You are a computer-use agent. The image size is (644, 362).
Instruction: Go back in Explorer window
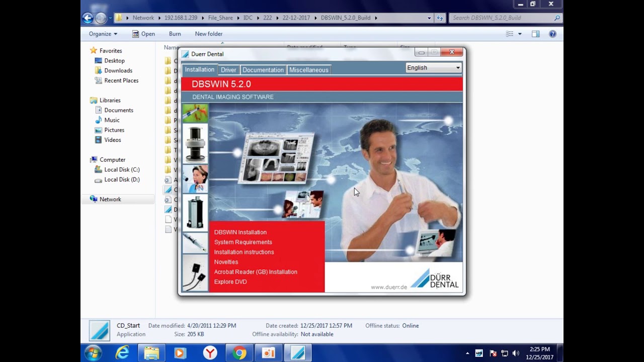88,18
